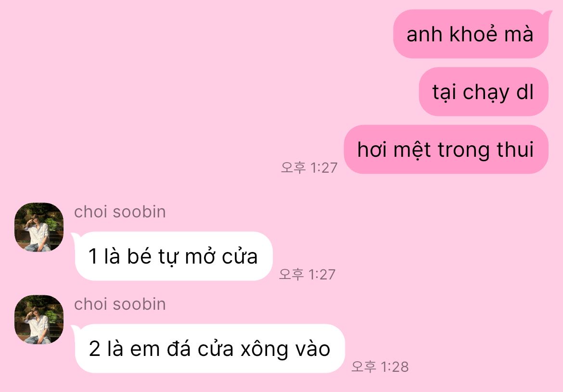
Task: Click the word 'dl' in the second message
Action: pyautogui.click(x=525, y=91)
